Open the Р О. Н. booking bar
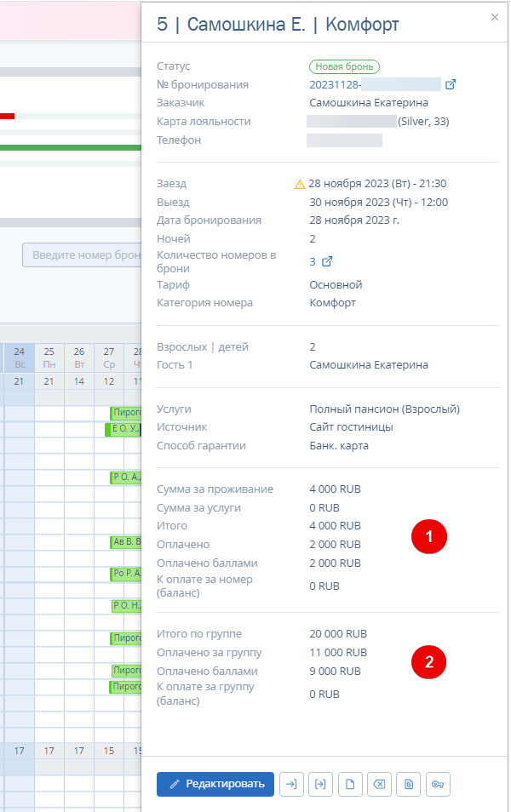511x812 pixels. [126, 605]
